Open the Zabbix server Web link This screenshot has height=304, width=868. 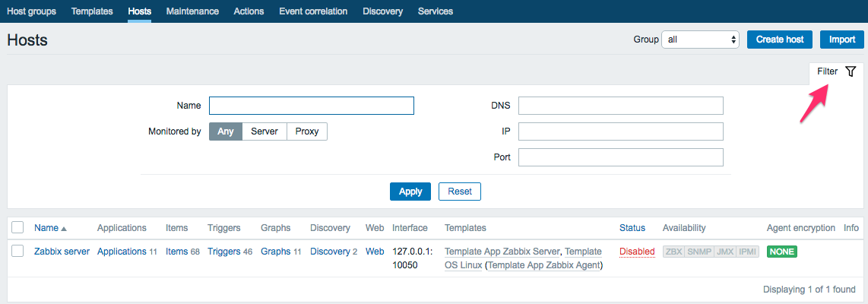pos(375,252)
